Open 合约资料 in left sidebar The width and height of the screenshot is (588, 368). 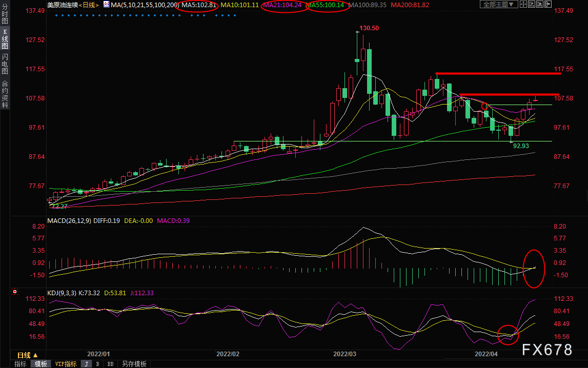[5, 94]
